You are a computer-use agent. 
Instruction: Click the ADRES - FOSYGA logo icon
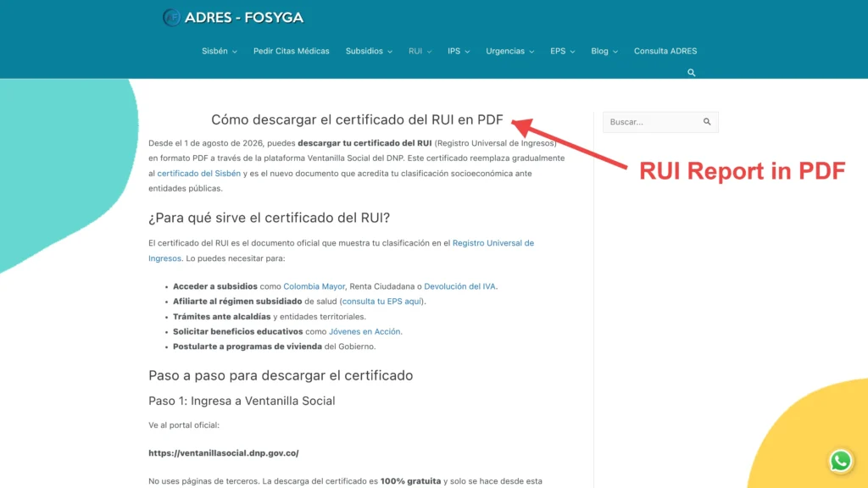click(171, 18)
